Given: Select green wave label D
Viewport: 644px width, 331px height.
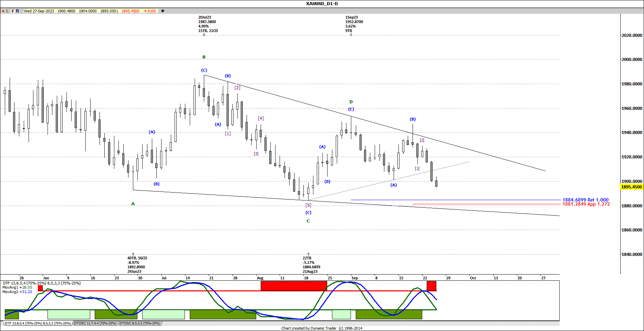Looking at the screenshot, I should [351, 102].
